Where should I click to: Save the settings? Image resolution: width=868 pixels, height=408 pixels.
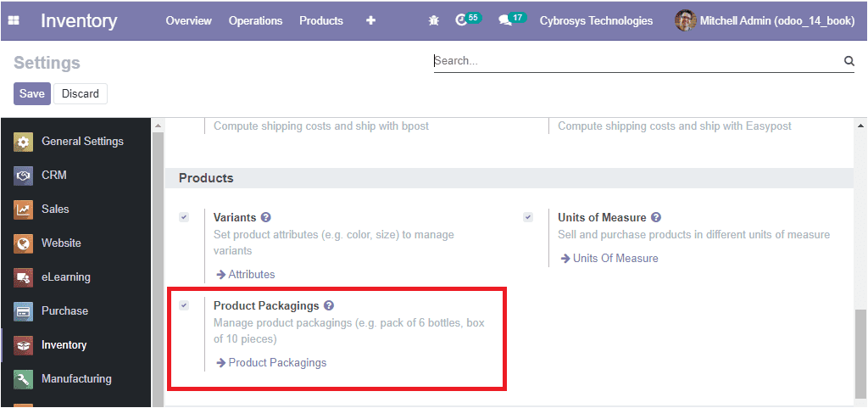(x=32, y=93)
